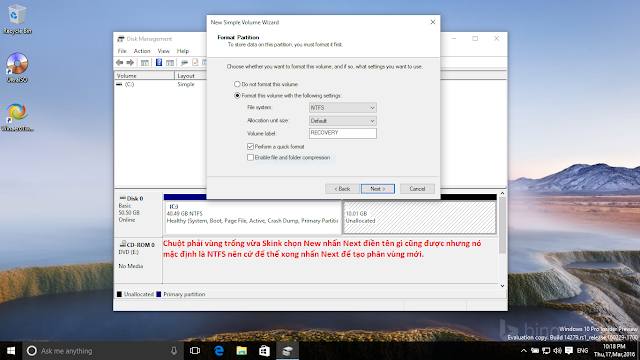Select the UltraISO desktop shortcut
The width and height of the screenshot is (640, 360).
coord(17,68)
